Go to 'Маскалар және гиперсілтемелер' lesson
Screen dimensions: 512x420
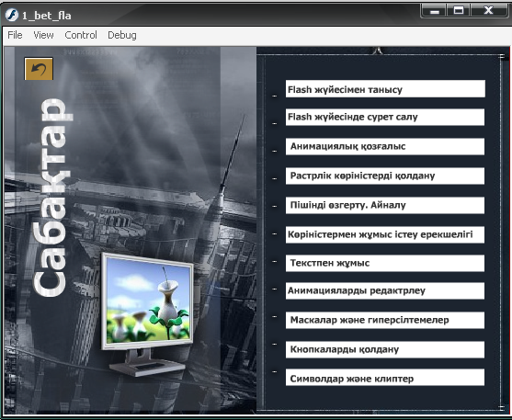(385, 320)
